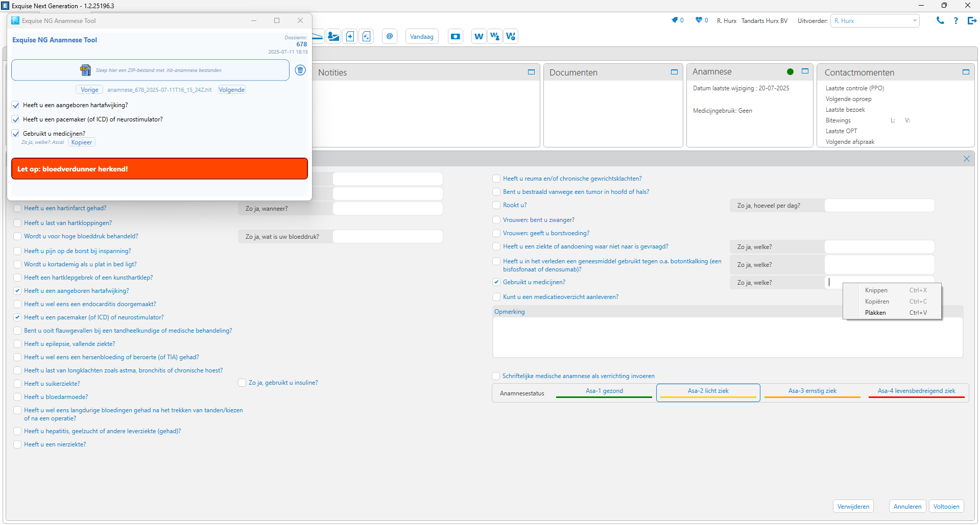The width and height of the screenshot is (980, 525).
Task: Click the import document arrow icon
Action: pos(350,36)
